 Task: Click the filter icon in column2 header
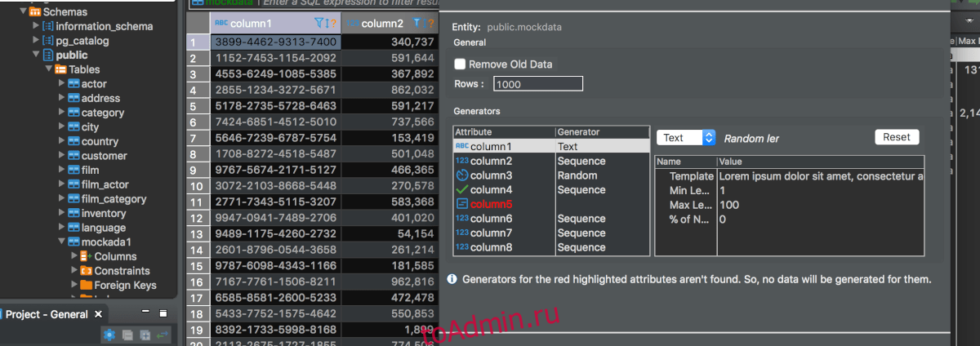click(417, 24)
